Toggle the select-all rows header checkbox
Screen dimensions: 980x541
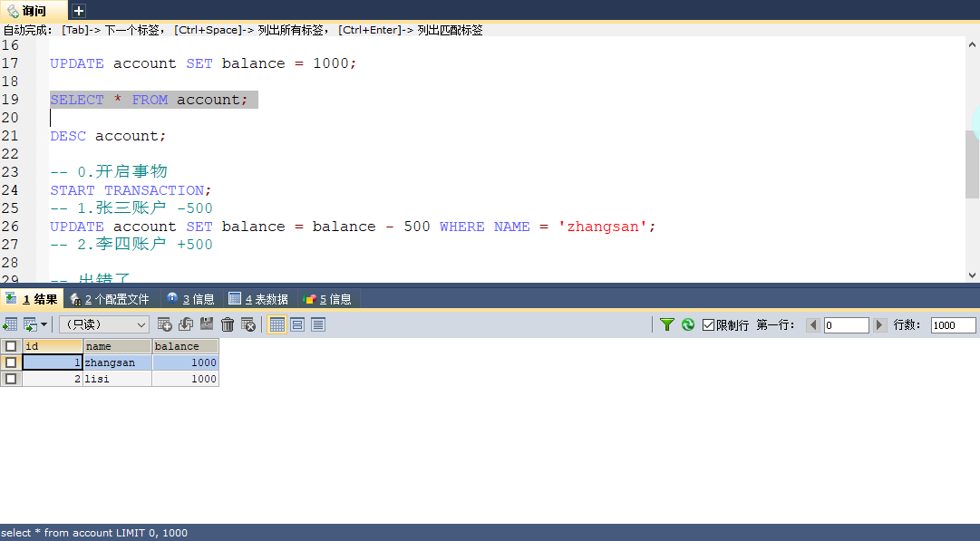click(11, 346)
